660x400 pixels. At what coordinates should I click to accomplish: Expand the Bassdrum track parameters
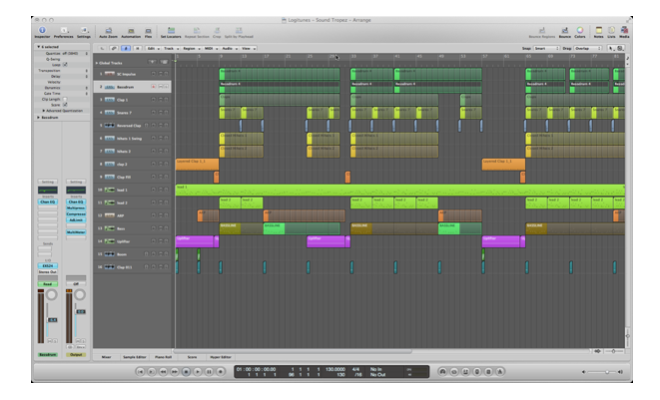(39, 117)
